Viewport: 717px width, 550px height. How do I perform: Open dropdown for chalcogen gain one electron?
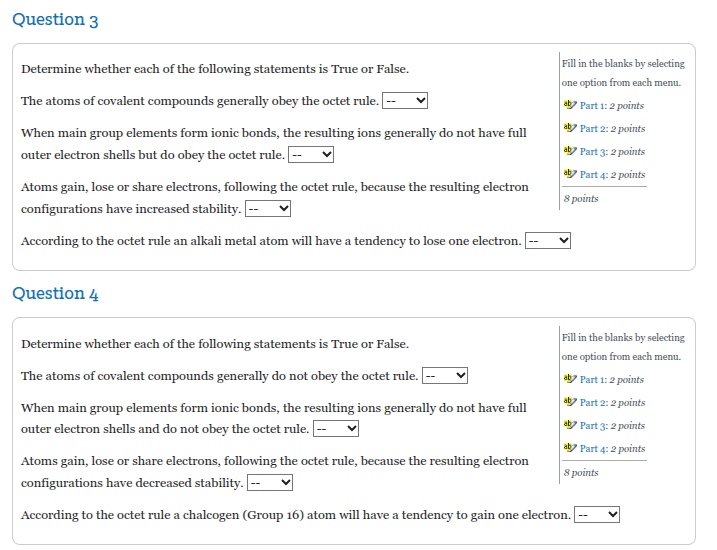pos(597,515)
